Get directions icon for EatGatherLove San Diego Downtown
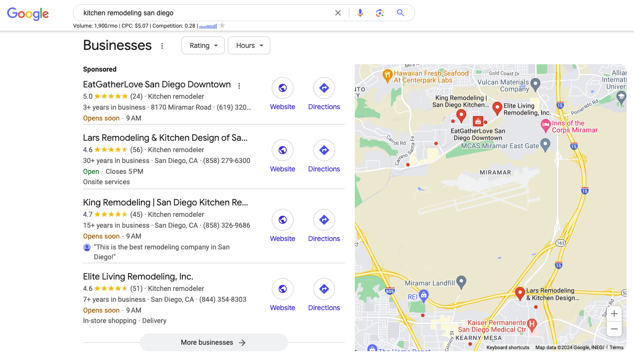This screenshot has width=634, height=364. 324,88
